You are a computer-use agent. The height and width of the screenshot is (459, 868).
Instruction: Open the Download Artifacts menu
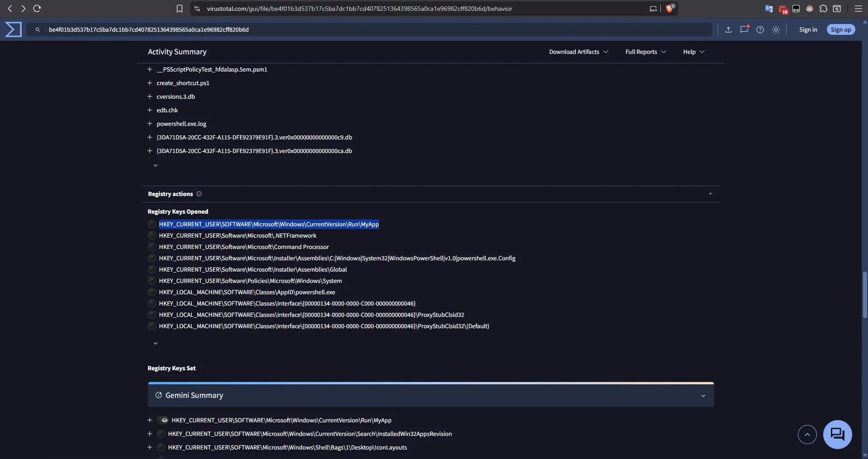coord(579,52)
